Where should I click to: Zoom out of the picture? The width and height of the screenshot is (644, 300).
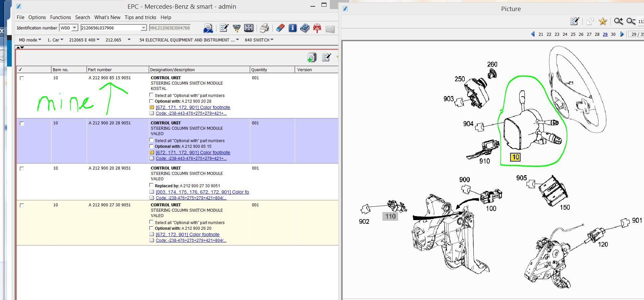(x=631, y=21)
